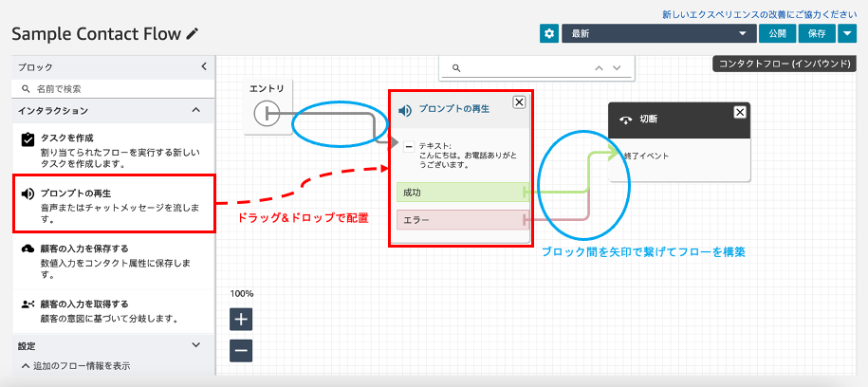
Task: Toggle 追加のフロー情報を表示
Action: tap(76, 366)
